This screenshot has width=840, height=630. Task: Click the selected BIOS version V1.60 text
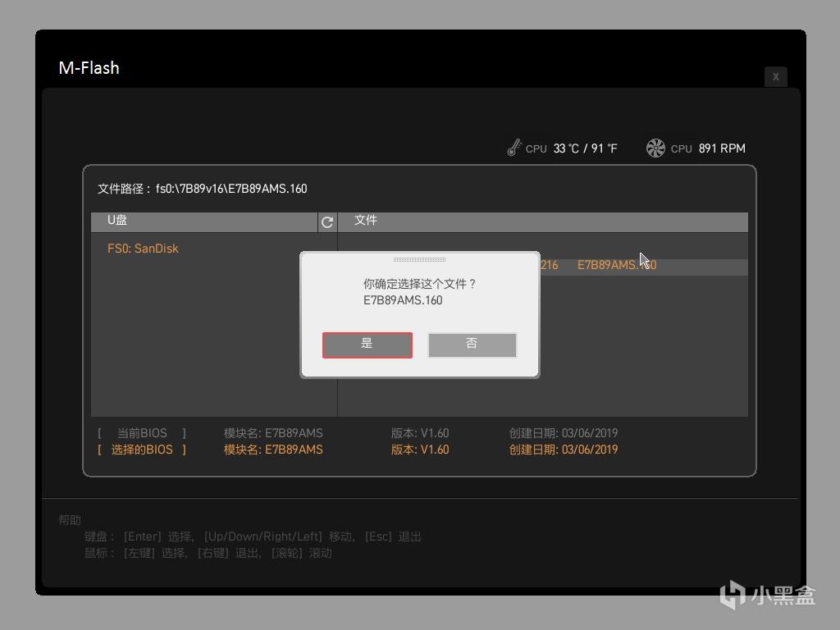(419, 450)
